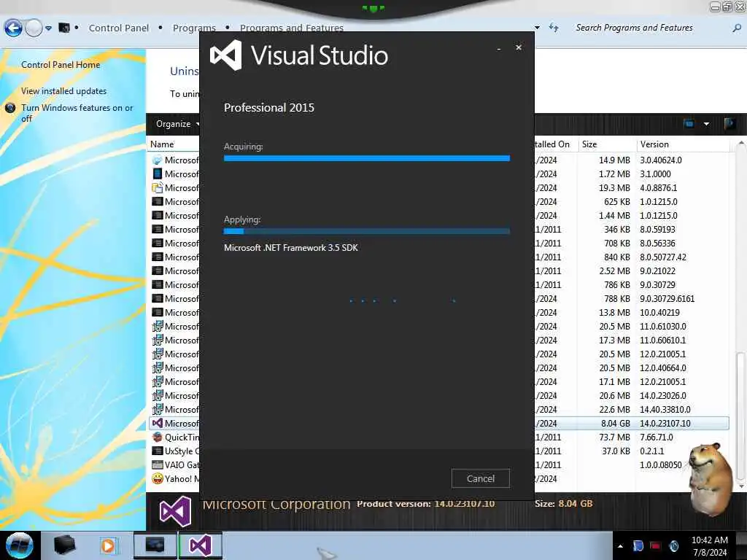Screen dimensions: 747x560
Task: Open the media player taskbar icon
Action: pos(108,545)
